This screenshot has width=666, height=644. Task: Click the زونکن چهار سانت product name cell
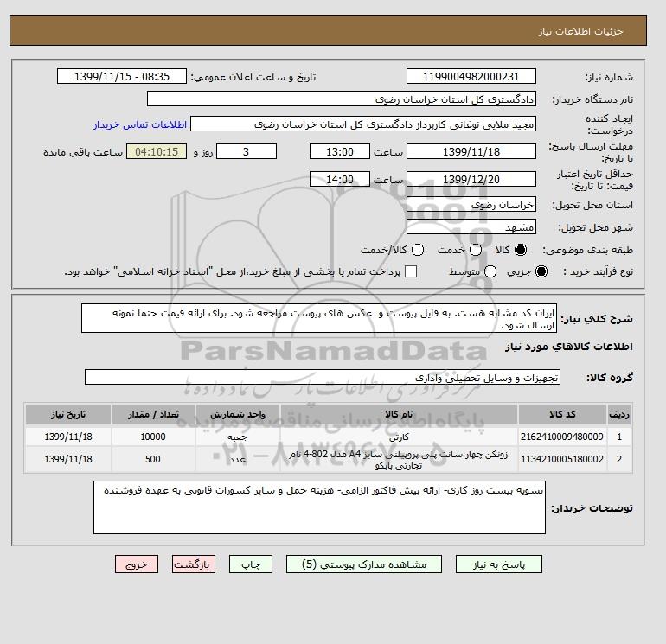(x=399, y=460)
